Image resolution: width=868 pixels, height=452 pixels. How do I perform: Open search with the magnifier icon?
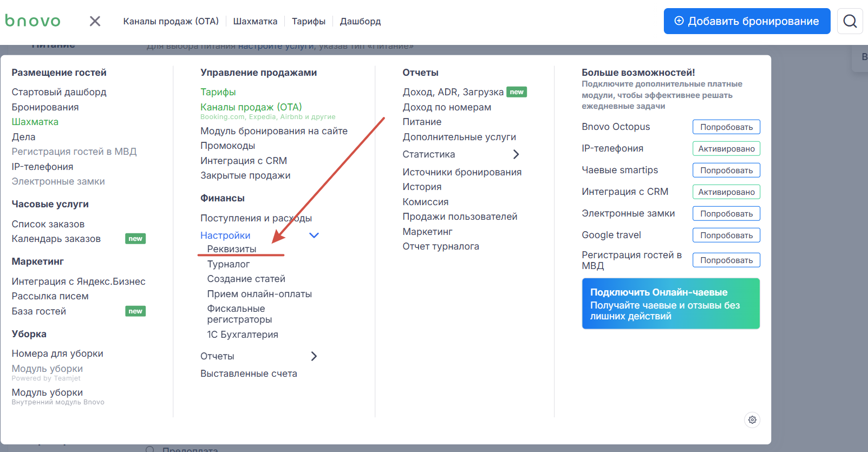coord(850,21)
